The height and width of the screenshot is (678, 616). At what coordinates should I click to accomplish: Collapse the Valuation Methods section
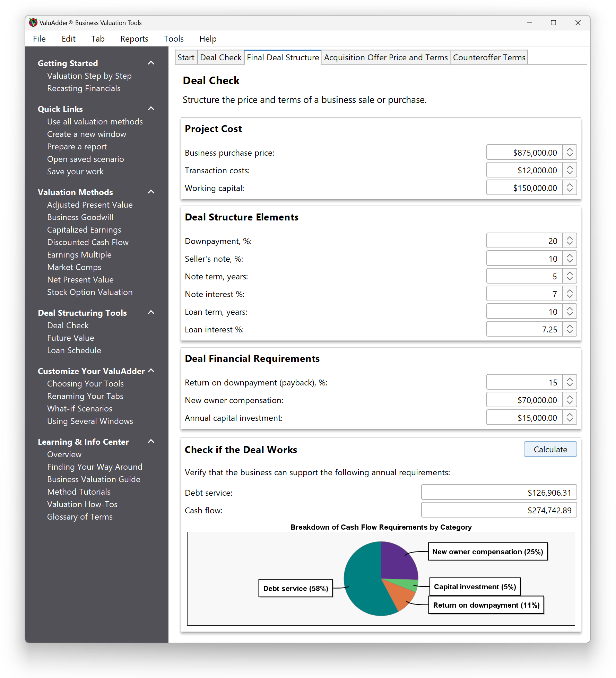pyautogui.click(x=151, y=192)
